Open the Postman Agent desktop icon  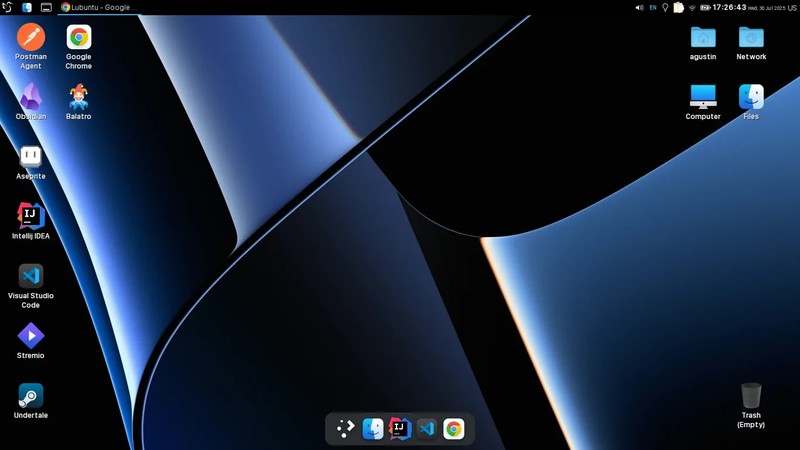coord(31,46)
